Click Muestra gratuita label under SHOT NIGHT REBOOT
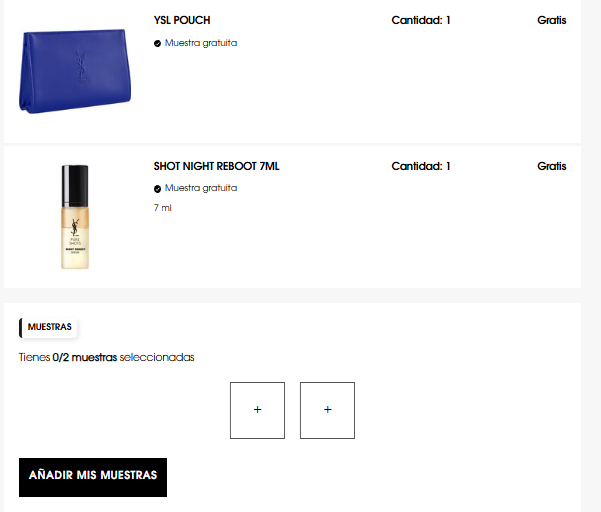 coord(201,188)
